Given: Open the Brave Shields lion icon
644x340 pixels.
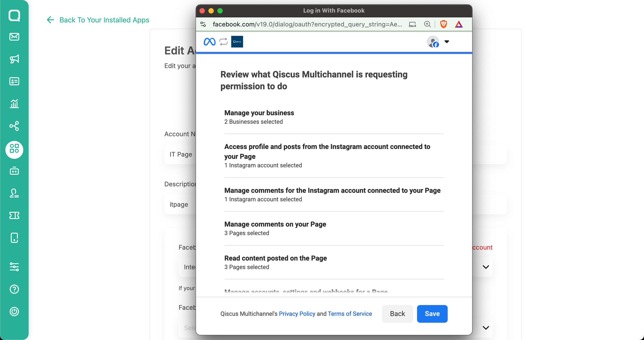Looking at the screenshot, I should (443, 24).
